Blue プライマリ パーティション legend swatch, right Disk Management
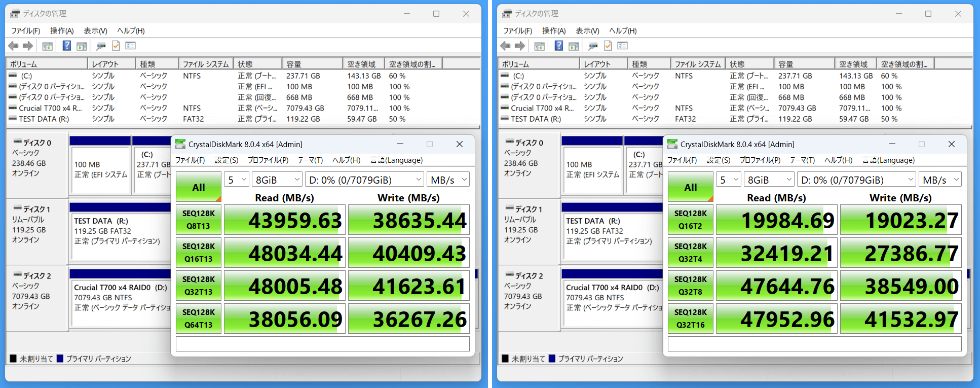This screenshot has width=980, height=388. [x=552, y=359]
